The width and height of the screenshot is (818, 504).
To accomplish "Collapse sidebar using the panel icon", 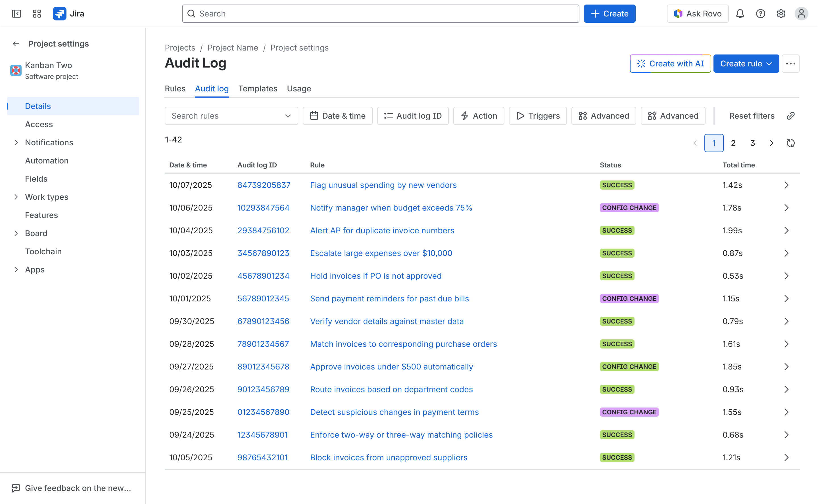I will (x=16, y=14).
